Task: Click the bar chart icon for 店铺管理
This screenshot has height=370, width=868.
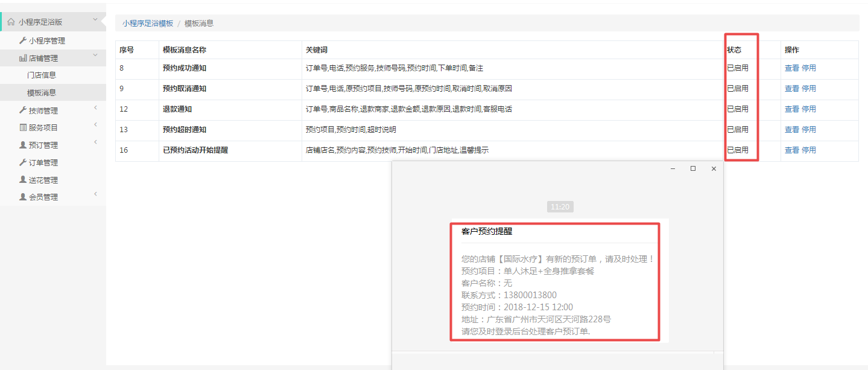Action: 23,59
